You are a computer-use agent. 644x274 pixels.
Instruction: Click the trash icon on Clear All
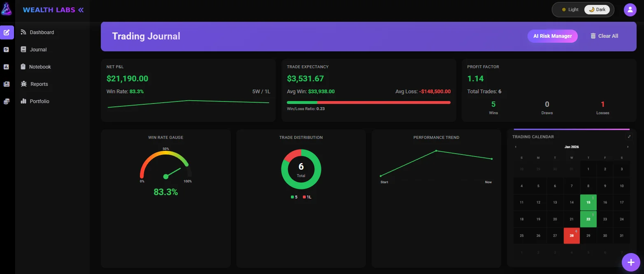point(593,36)
